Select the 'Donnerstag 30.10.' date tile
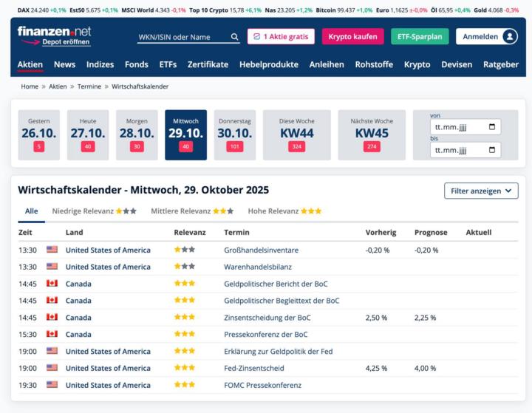532x413 pixels. 235,135
